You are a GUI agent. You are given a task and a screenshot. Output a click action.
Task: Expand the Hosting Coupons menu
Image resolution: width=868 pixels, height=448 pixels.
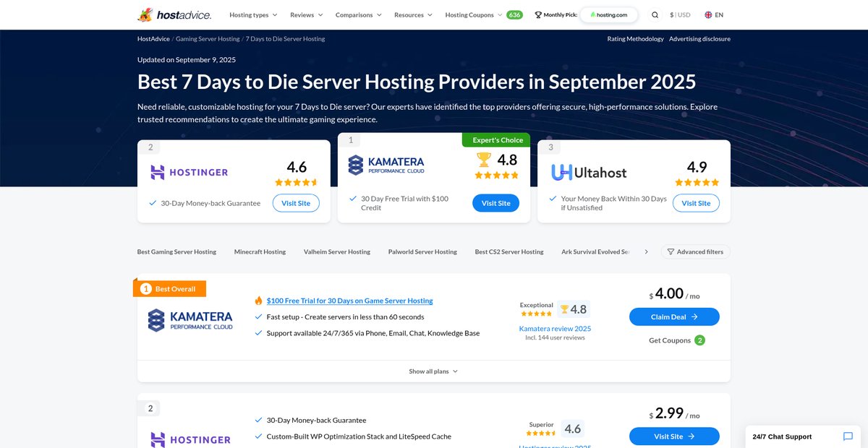[475, 14]
